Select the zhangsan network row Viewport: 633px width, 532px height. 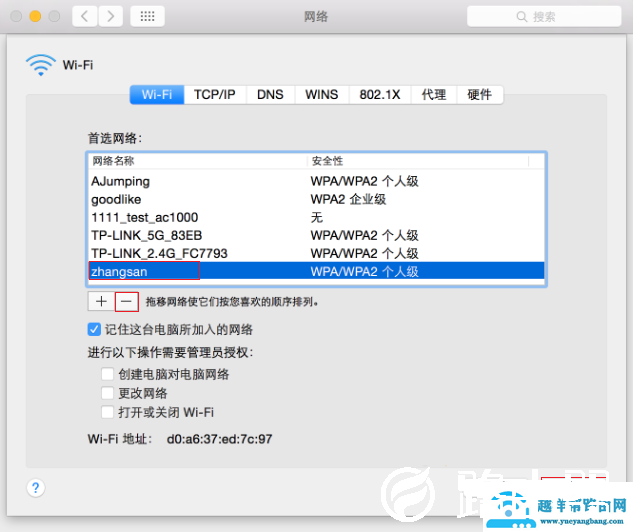click(316, 271)
